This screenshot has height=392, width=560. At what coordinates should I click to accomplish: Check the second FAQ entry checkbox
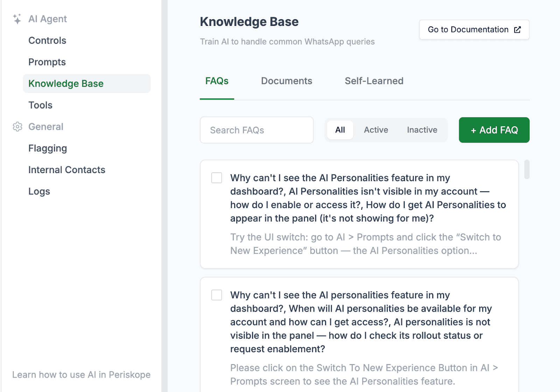217,295
